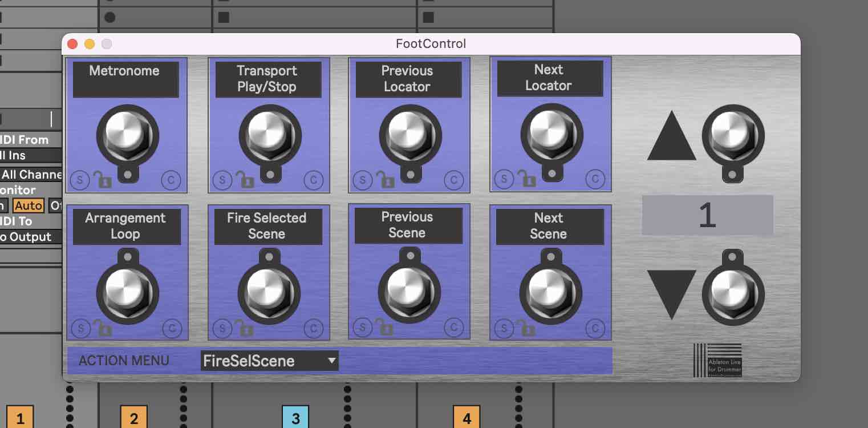Click the Previous Scene footswitch

click(x=409, y=293)
